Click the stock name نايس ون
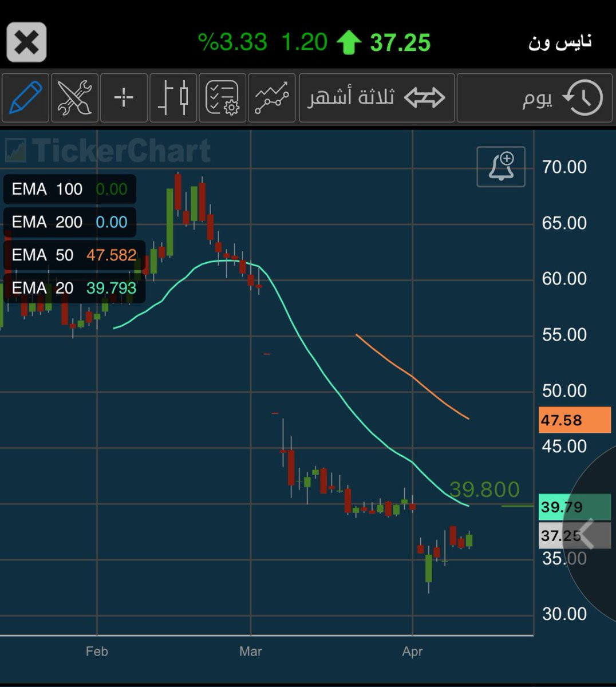Image resolution: width=616 pixels, height=687 pixels. 559,42
